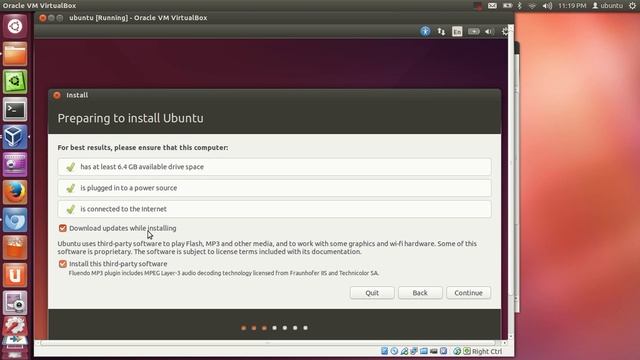Click the guest battery indicator
This screenshot has height=360, width=640.
(473, 31)
